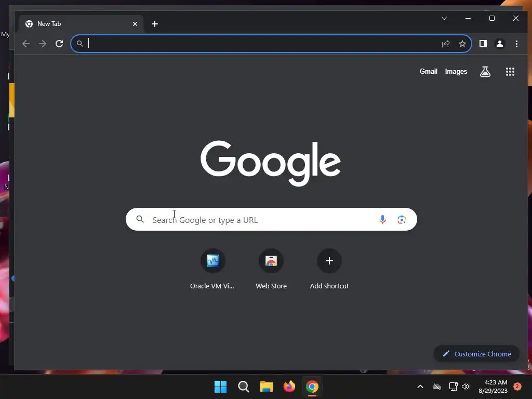532x399 pixels.
Task: Open Images link
Action: tap(456, 72)
